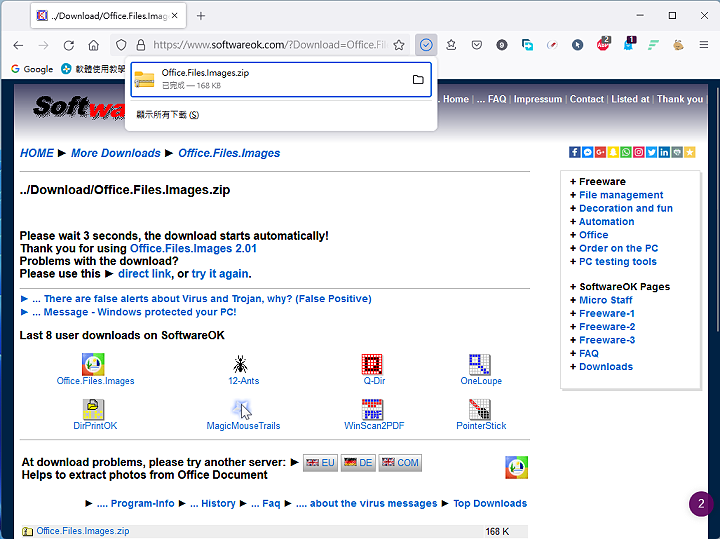Screen dimensions: 720x539
Task: Click Office.Files.Images.zip file link at bottom
Action: point(83,531)
